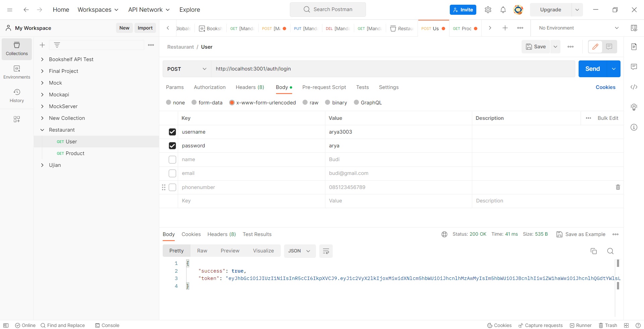Open the No Environment dropdown
The height and width of the screenshot is (329, 644).
579,28
